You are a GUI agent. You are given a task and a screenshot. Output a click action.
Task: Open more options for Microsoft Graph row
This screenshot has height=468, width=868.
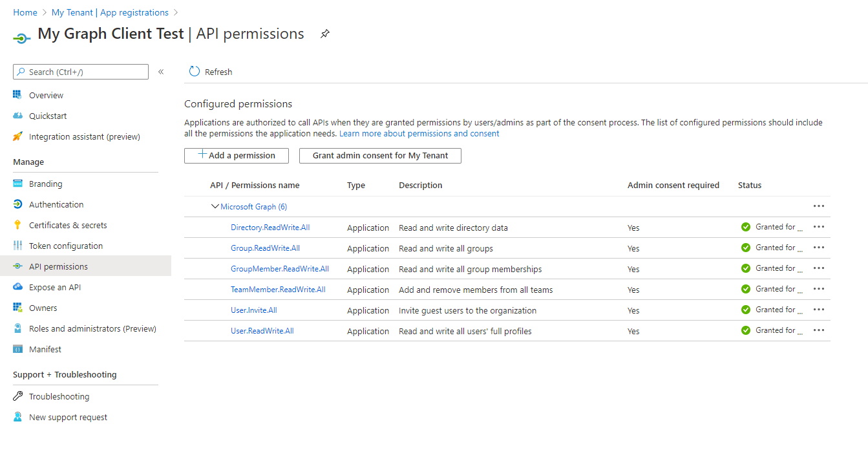(819, 206)
